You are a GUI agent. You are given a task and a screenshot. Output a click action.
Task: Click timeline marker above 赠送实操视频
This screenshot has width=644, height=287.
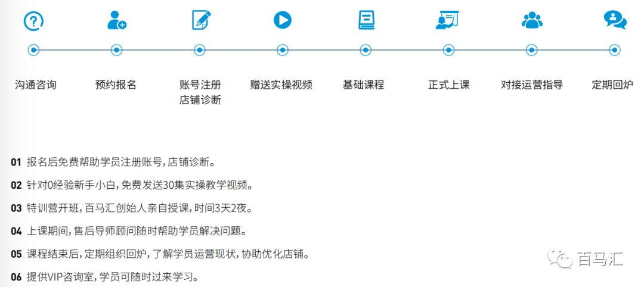[x=283, y=51]
